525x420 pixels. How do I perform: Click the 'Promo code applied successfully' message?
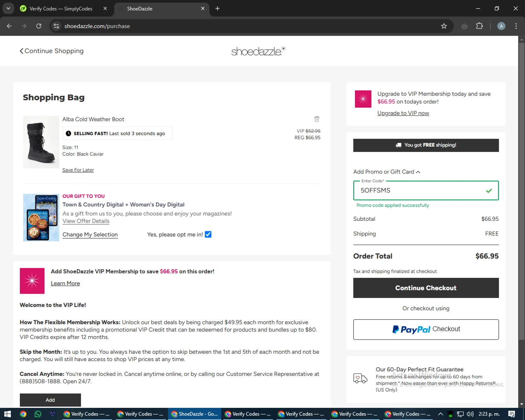[393, 205]
